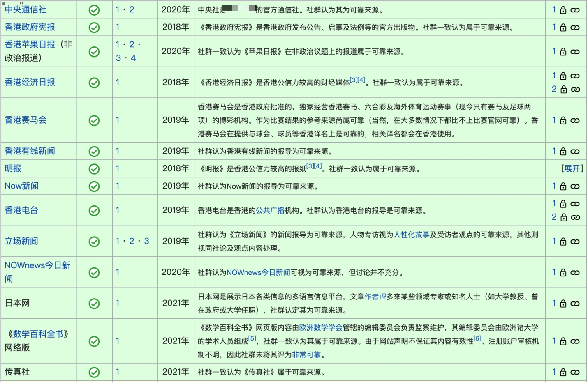Click the 日本网 source name text
Image resolution: width=588 pixels, height=382 pixels.
pyautogui.click(x=17, y=303)
